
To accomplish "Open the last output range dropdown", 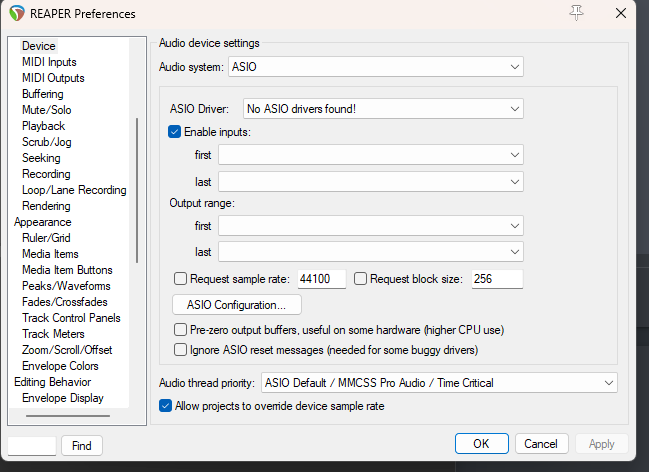I will click(371, 252).
